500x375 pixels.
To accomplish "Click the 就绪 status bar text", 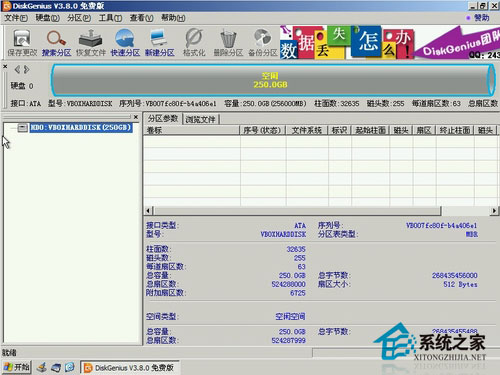I will (9, 353).
